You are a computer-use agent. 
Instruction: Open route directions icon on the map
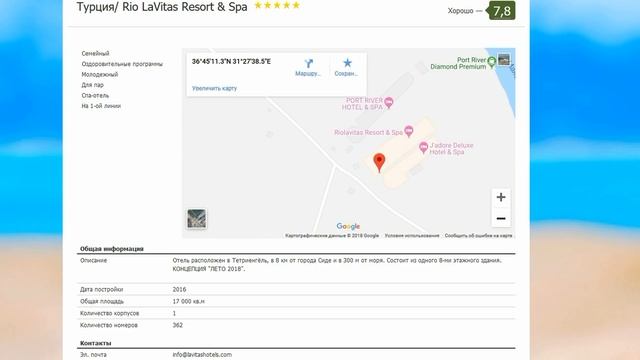[309, 63]
